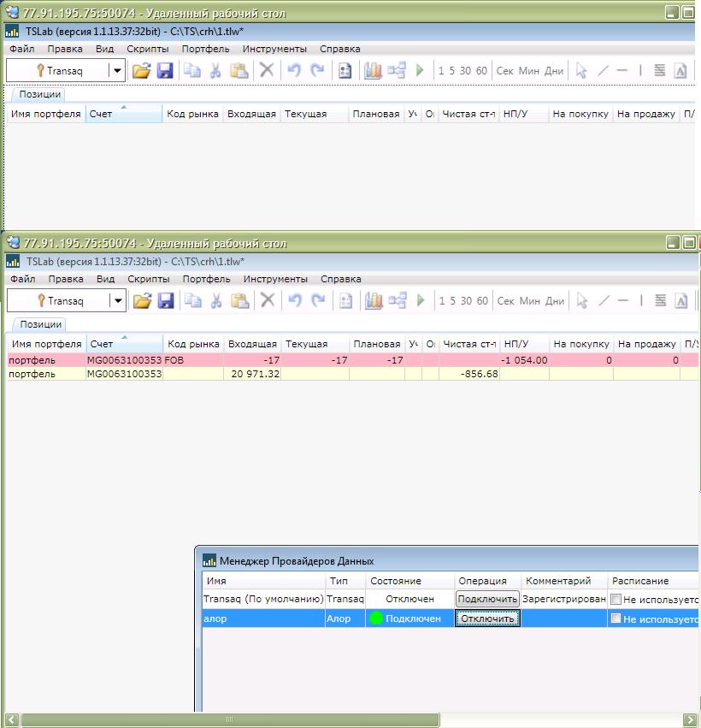Screen dimensions: 701x728
Task: Click the Open folder icon in lower window toolbar
Action: click(142, 300)
